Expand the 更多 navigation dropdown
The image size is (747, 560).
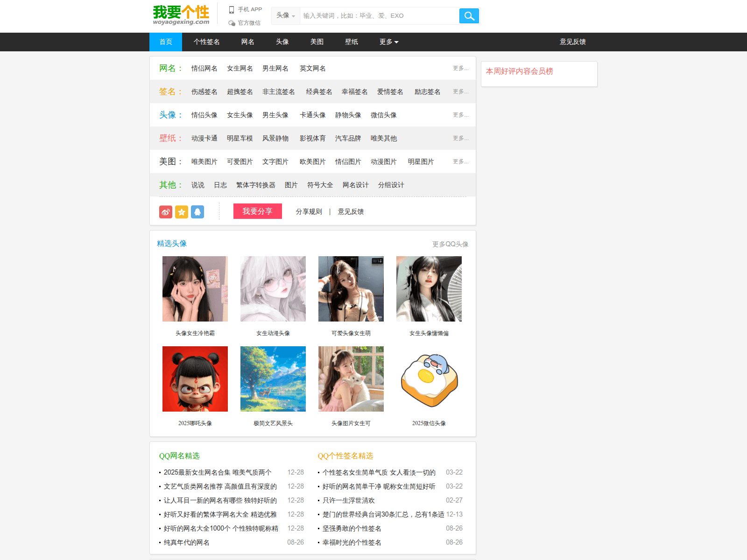(388, 42)
